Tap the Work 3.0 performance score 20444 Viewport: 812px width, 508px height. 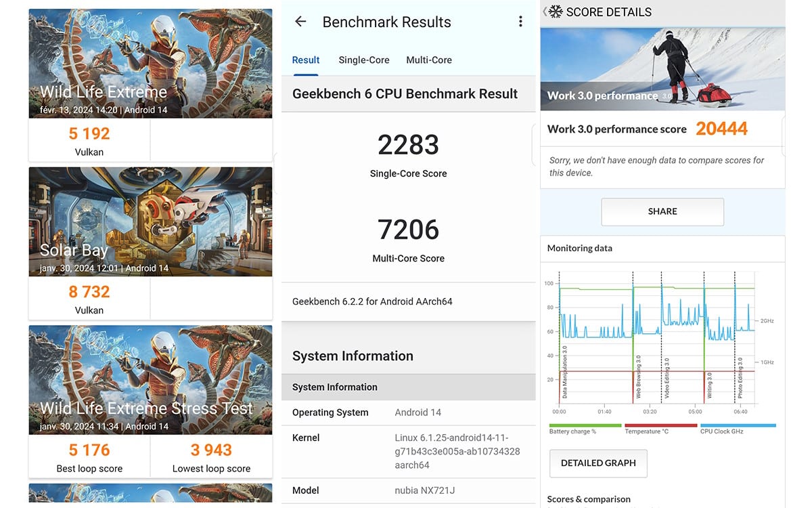tap(721, 129)
